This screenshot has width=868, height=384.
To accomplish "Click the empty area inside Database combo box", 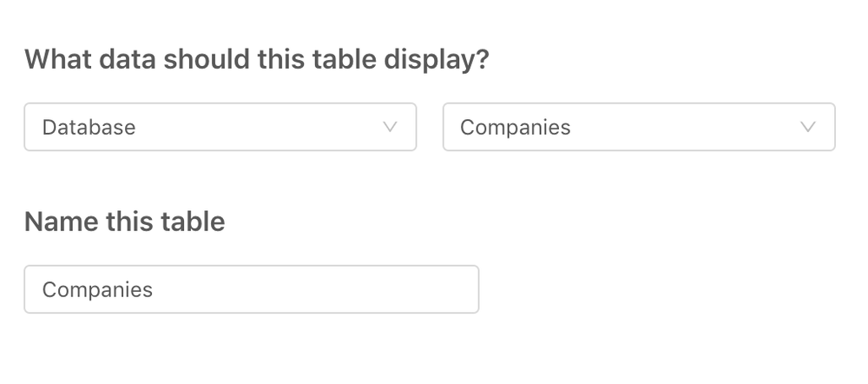I will (x=260, y=127).
